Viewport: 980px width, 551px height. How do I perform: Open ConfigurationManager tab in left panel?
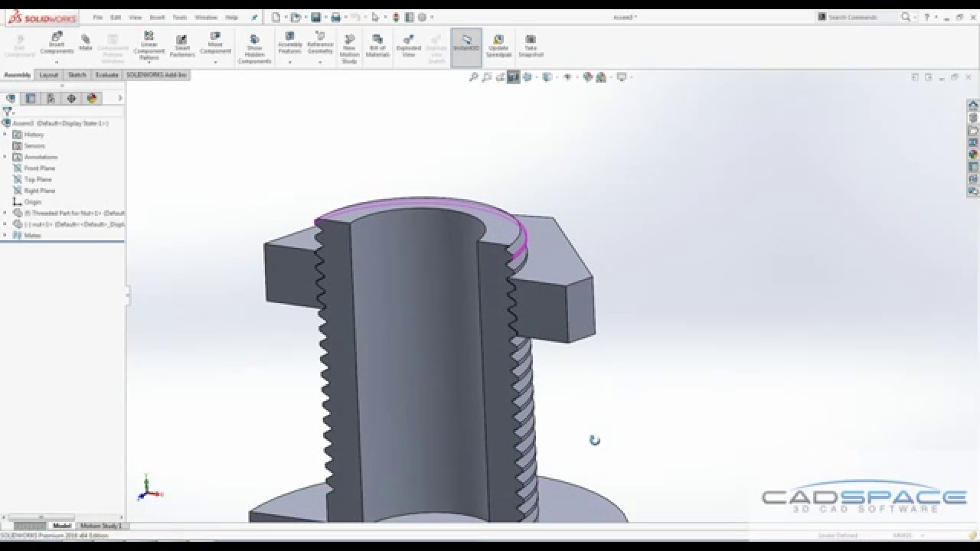point(51,98)
